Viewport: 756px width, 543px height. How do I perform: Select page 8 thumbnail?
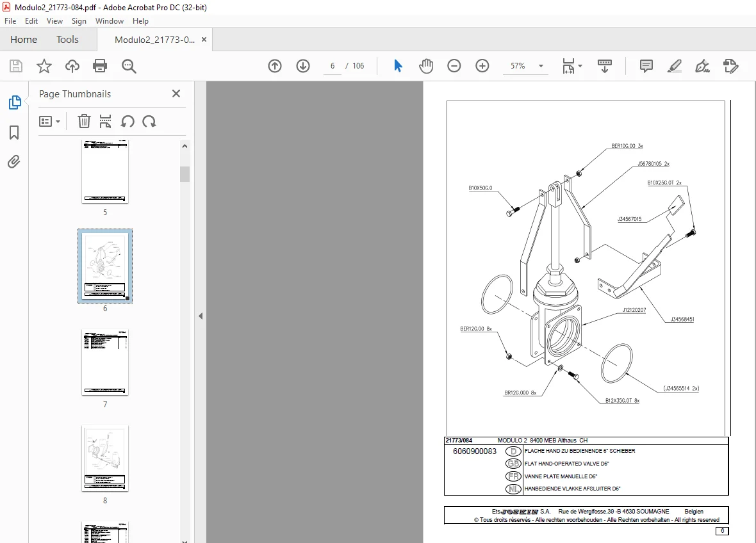105,458
